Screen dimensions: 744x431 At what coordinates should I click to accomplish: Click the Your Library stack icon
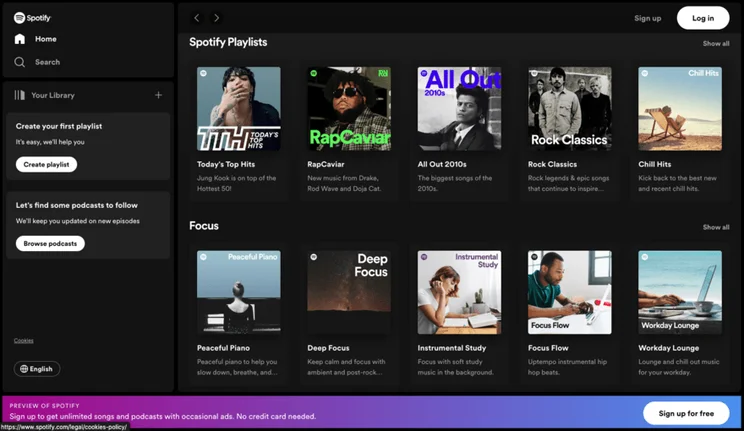19,95
